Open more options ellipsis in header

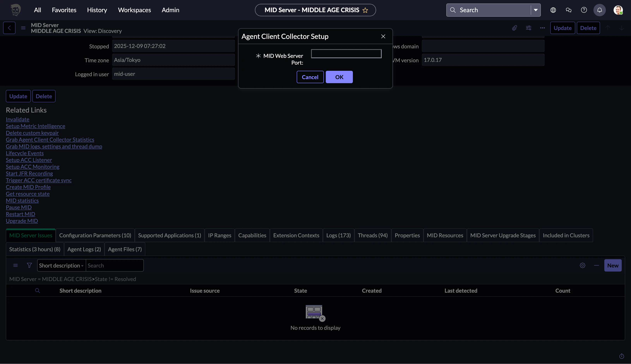tap(542, 28)
